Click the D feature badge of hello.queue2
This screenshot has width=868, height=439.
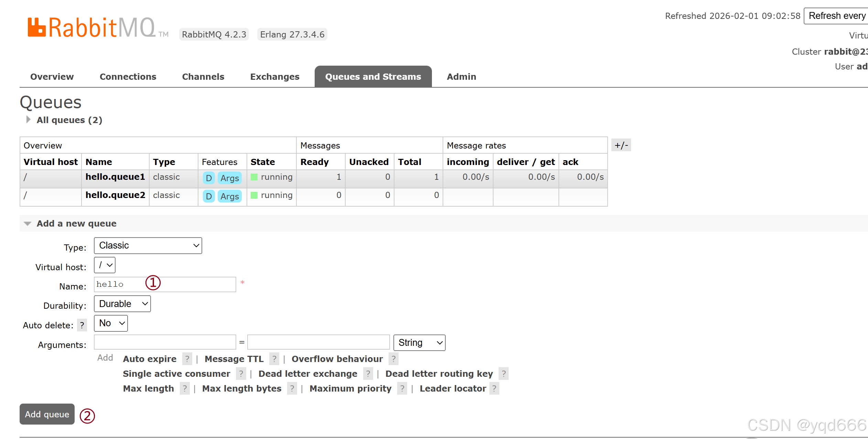[209, 196]
